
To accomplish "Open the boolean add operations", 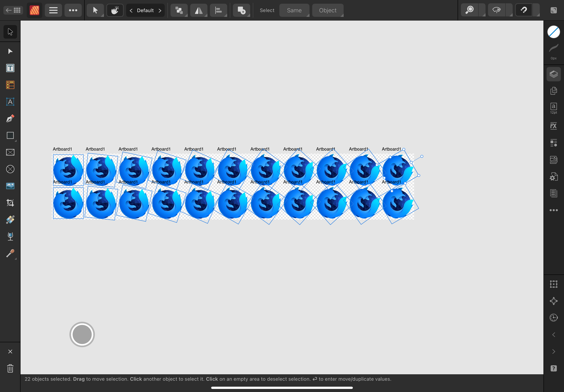I will point(241,10).
